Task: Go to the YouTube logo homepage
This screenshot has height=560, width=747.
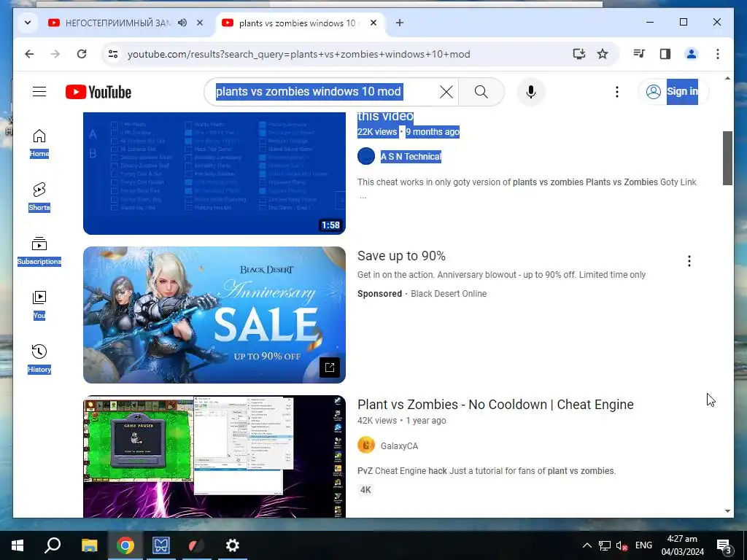Action: pos(98,92)
